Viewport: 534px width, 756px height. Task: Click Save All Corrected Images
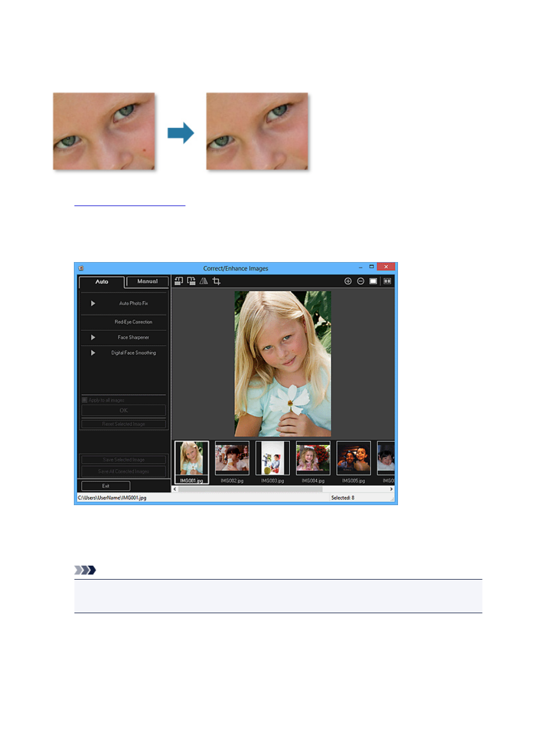click(x=124, y=472)
